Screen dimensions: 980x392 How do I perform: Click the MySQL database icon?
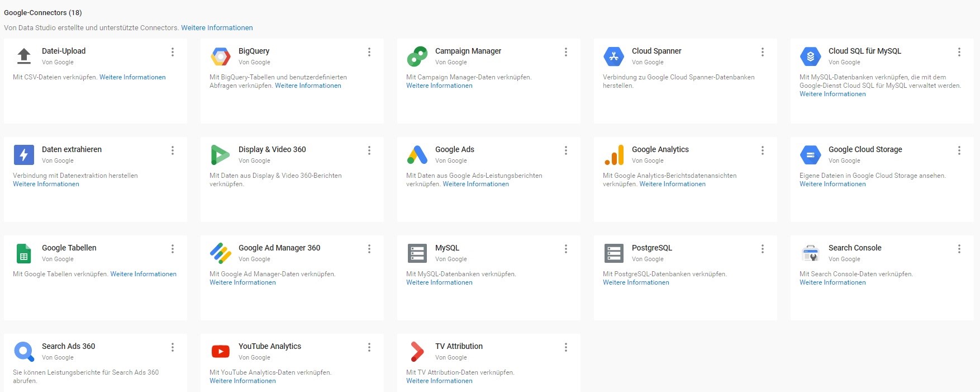pos(417,253)
